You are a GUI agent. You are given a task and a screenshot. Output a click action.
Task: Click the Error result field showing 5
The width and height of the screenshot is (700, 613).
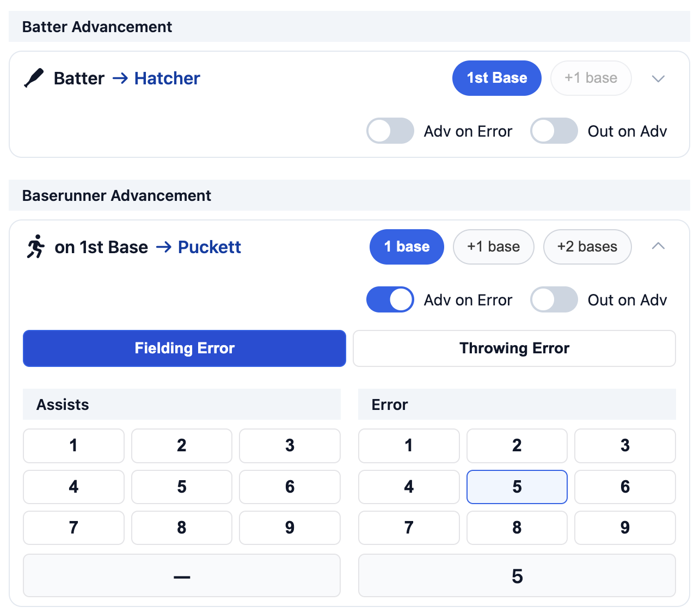(x=517, y=576)
